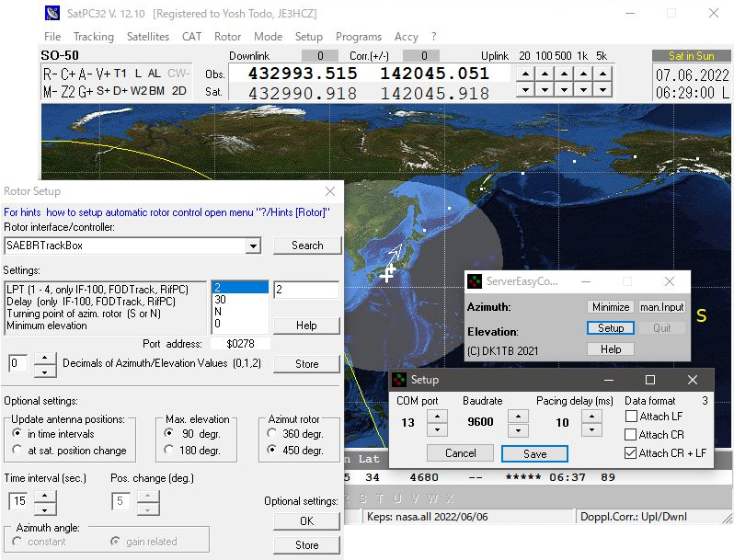Enable the Attach CR checkbox

pos(631,435)
